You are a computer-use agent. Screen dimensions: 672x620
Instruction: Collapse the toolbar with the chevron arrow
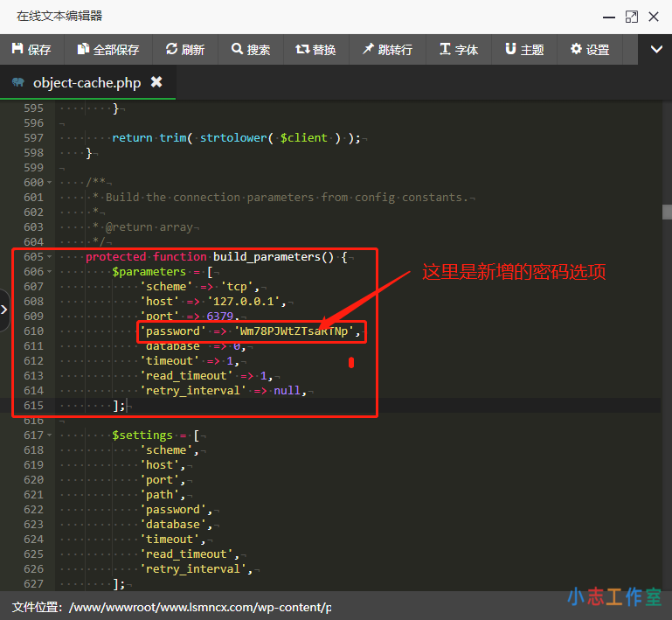(655, 50)
